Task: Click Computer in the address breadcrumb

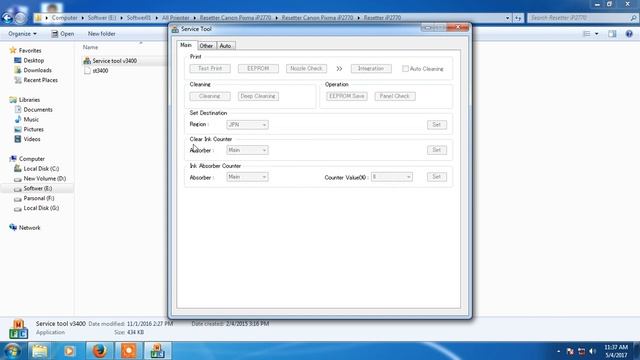Action: 64,18
